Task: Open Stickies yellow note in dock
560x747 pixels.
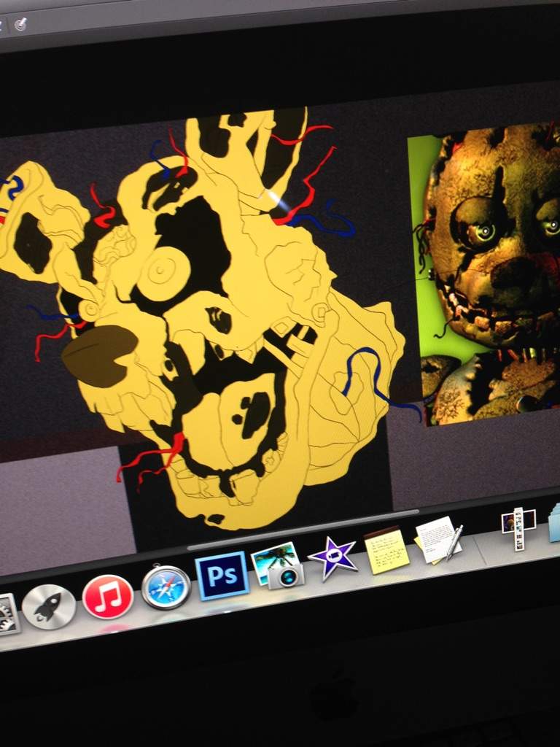Action: (386, 550)
